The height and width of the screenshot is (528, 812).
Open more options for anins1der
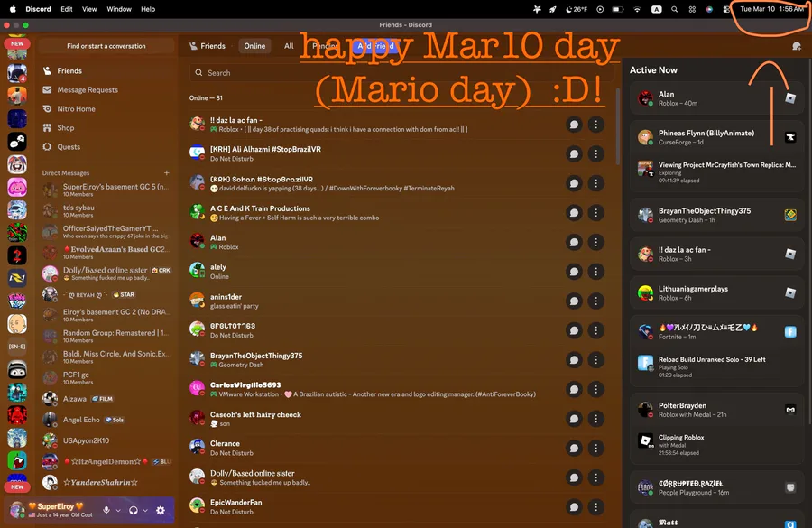pyautogui.click(x=596, y=301)
